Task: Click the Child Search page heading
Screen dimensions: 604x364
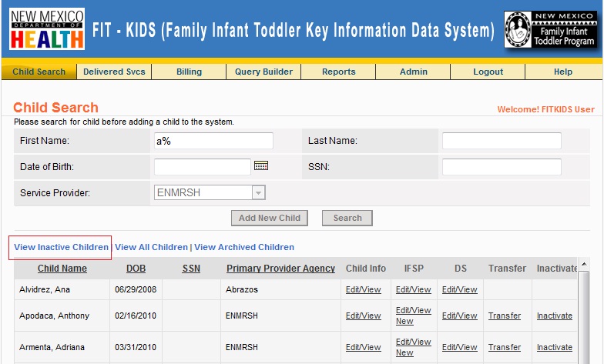Action: 55,108
